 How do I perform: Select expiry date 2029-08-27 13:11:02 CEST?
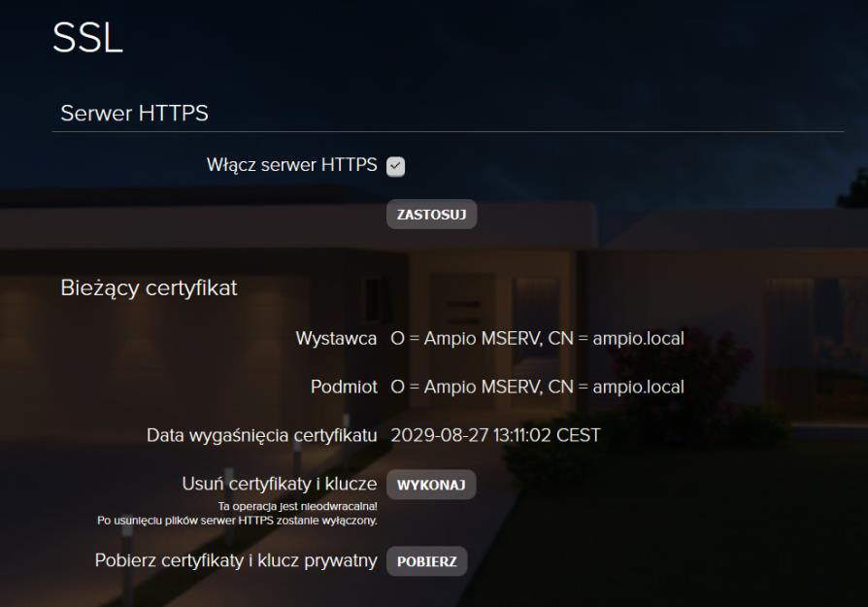[x=495, y=435]
